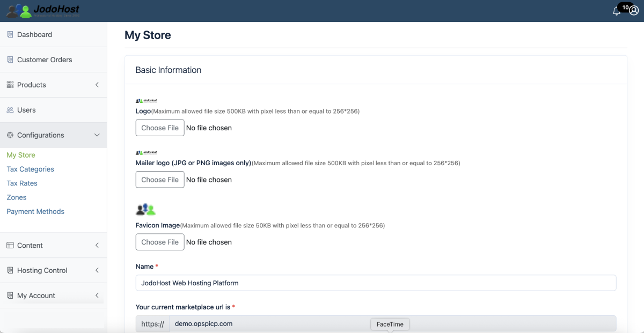Click the Content layout icon

[x=10, y=245]
